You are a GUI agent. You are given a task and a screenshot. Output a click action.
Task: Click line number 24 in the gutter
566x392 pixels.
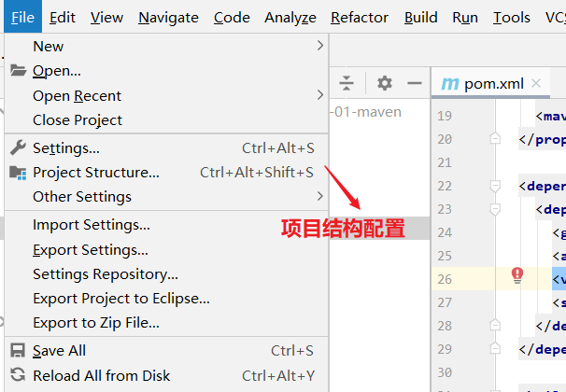tap(444, 232)
